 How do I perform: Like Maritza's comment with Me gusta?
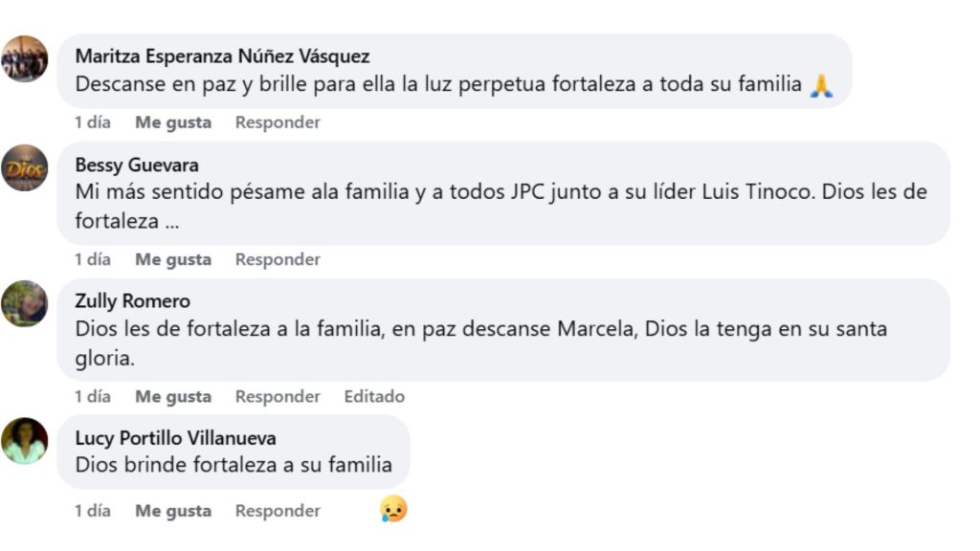(x=174, y=121)
